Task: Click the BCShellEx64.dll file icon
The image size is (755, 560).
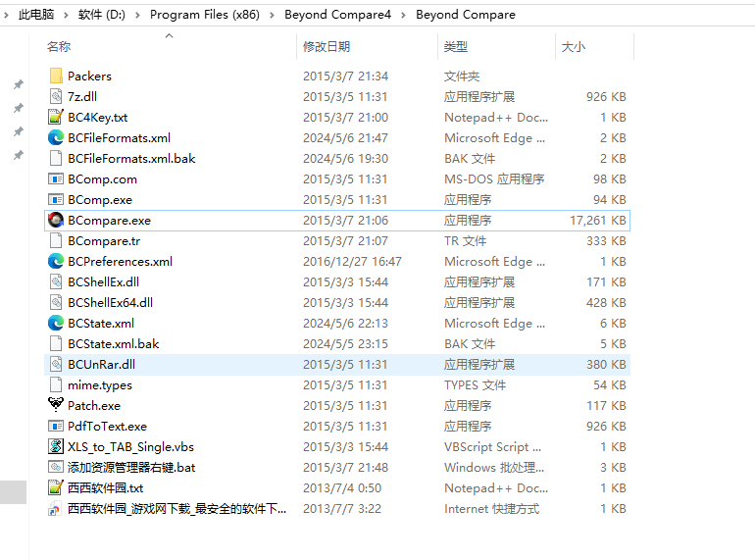Action: [56, 302]
